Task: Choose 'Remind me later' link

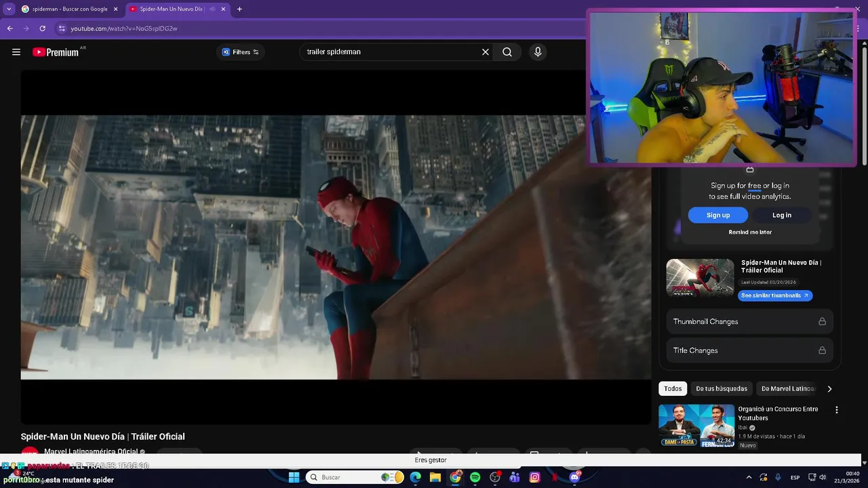Action: (750, 232)
